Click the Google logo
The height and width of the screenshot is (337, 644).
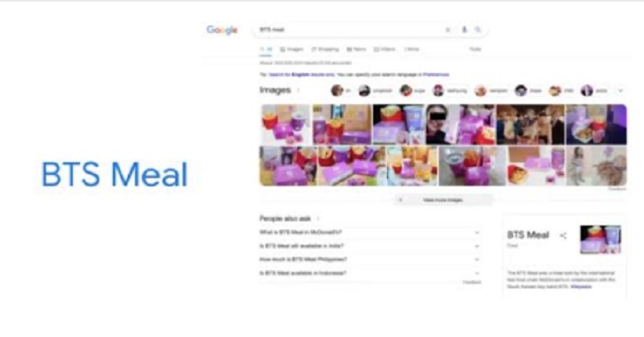223,30
